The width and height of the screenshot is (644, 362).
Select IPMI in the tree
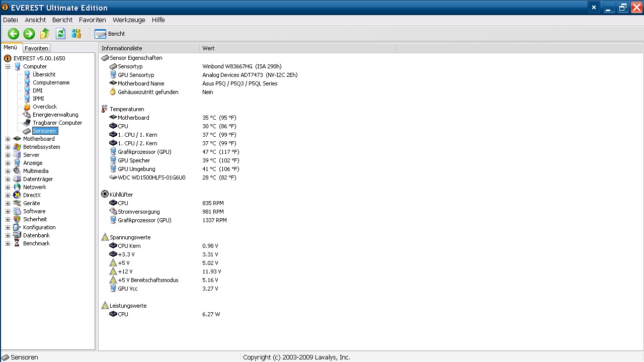click(x=38, y=99)
